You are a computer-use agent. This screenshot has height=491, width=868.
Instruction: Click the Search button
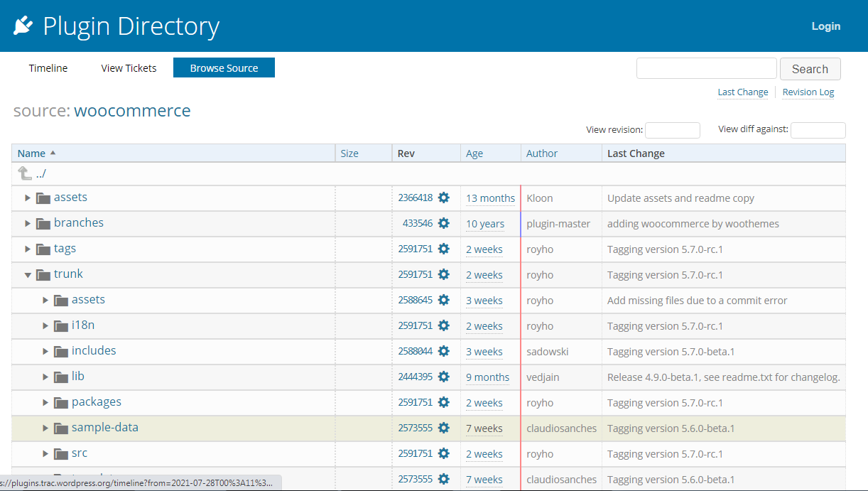point(810,69)
